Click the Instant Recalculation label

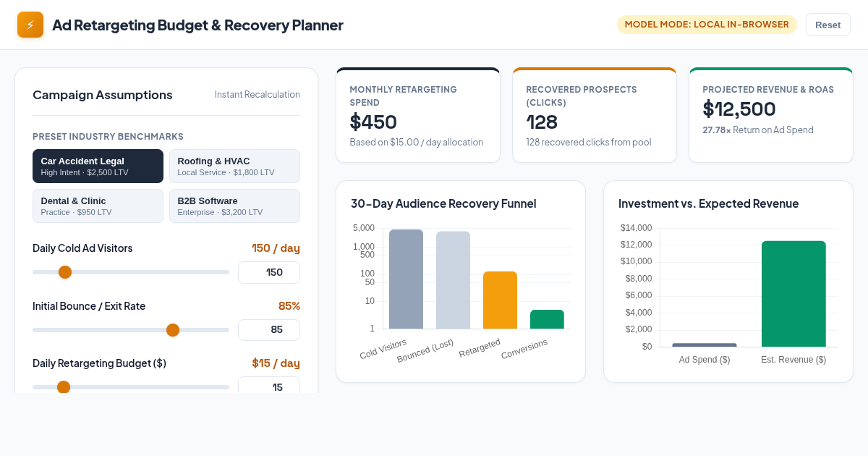258,95
